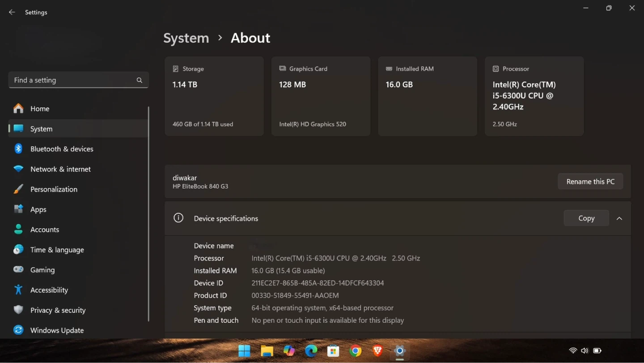This screenshot has height=363, width=644.
Task: Collapse the Device specifications section
Action: coord(619,218)
